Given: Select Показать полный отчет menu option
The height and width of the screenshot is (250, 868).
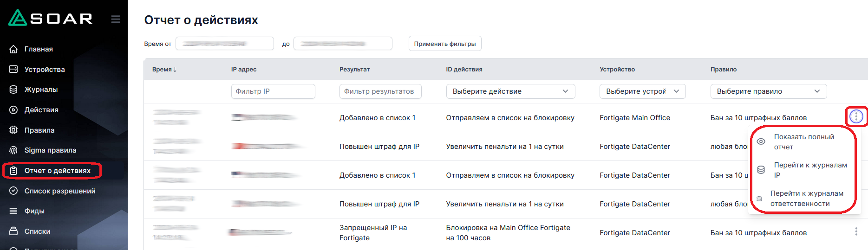Looking at the screenshot, I should coord(803,142).
